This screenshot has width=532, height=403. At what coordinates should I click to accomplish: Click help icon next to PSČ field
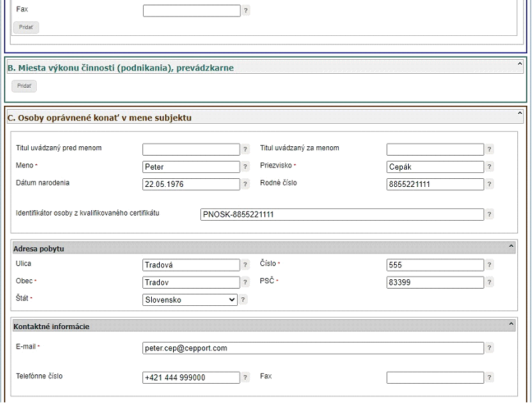pos(489,282)
